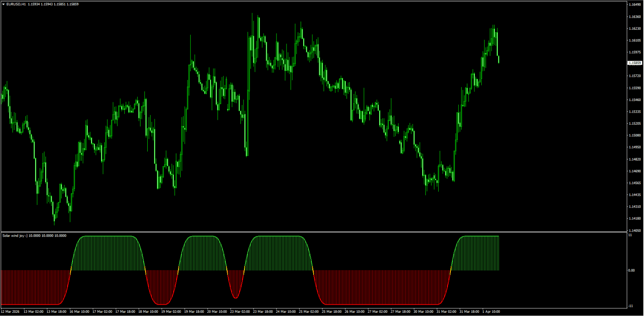Click the 1.14050 level on price scale
The image size is (644, 316).
click(x=635, y=231)
